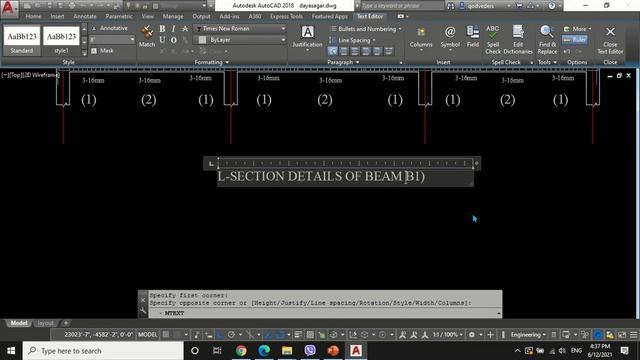Open the Windows Start menu
640x360 pixels.
[x=11, y=351]
